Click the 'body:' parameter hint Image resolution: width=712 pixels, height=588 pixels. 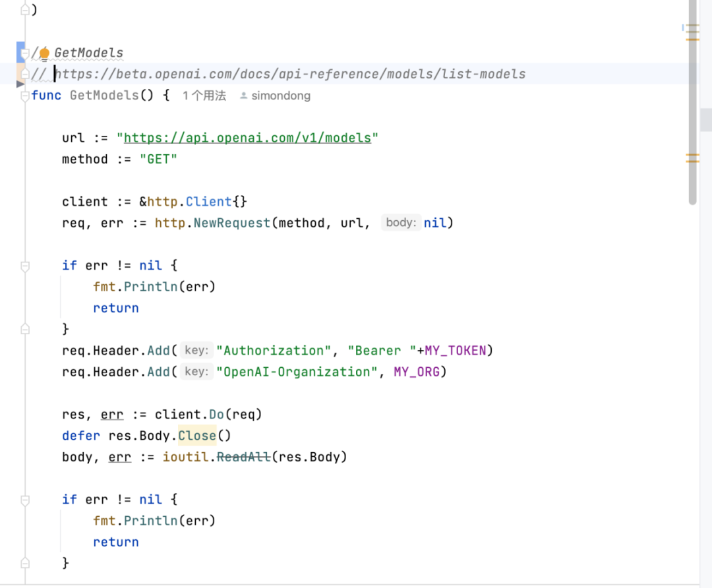point(401,223)
